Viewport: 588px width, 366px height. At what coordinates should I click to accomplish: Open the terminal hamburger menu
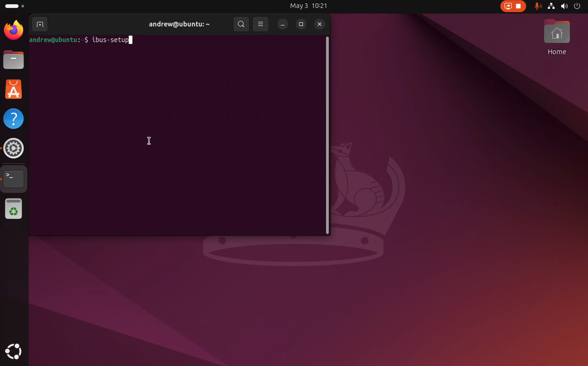tap(260, 24)
